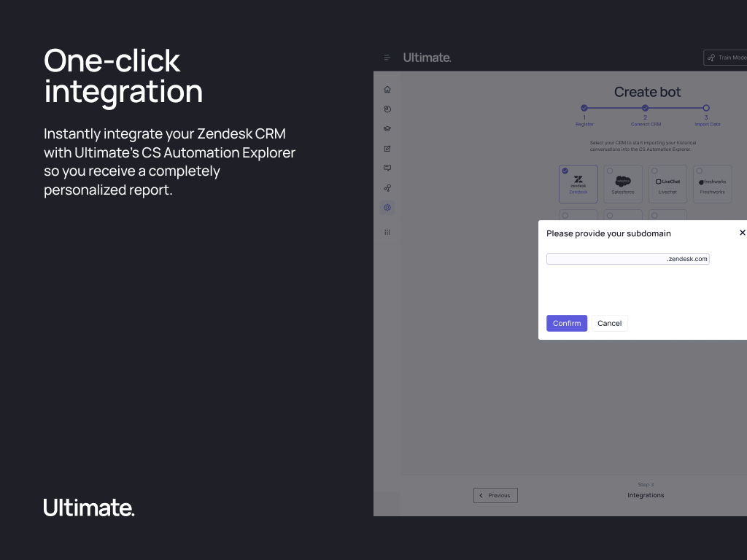This screenshot has width=747, height=560.
Task: Collapse the sidebar with the hamburger menu icon
Action: 387,58
